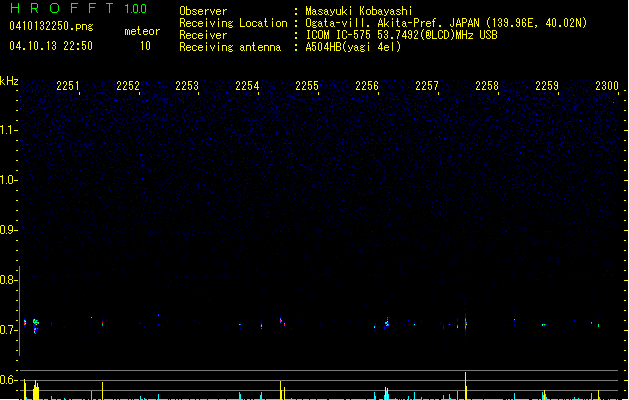Screen dimensions: 629x400
Task: Select observer name Masayuki Kobayashi
Action: coord(359,11)
